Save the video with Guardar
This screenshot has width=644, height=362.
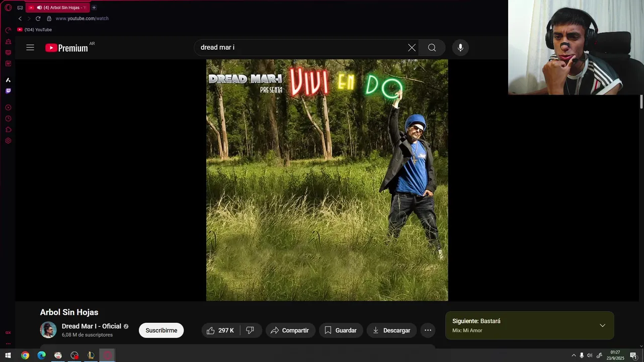[x=341, y=330]
